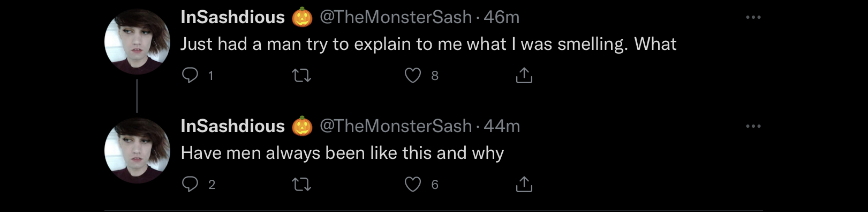
Task: Open more options for the second tweet
Action: click(753, 126)
